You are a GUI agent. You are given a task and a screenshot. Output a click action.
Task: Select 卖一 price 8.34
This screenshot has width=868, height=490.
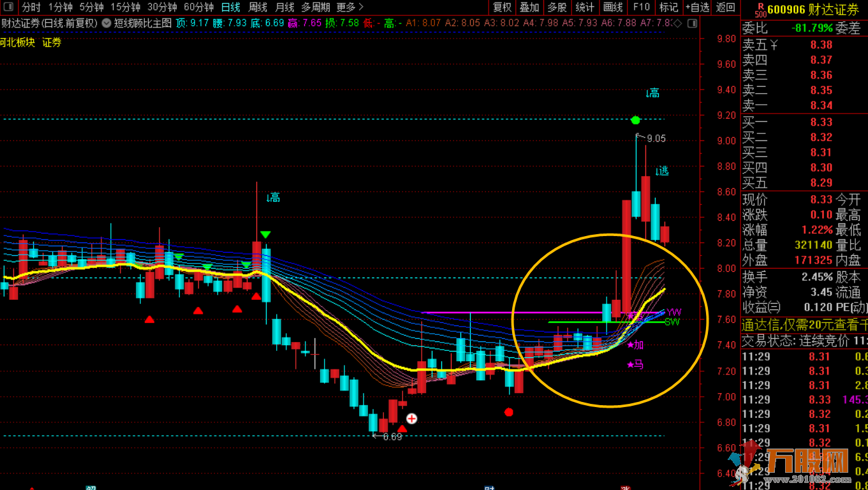(821, 106)
